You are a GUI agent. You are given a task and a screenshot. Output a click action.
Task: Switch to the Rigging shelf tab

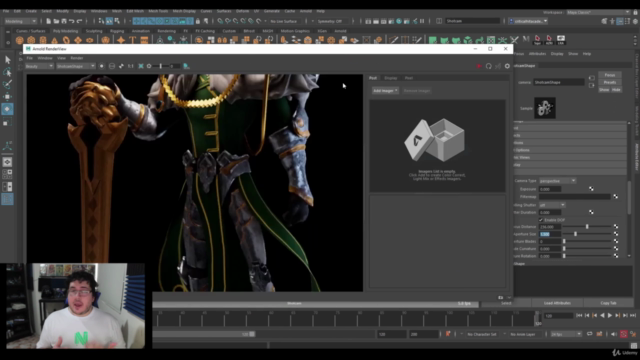(x=117, y=31)
